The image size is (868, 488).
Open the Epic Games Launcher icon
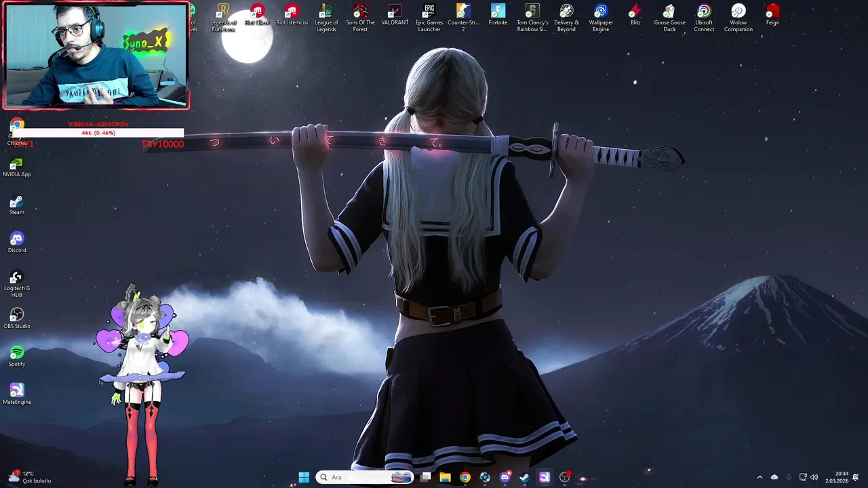429,18
